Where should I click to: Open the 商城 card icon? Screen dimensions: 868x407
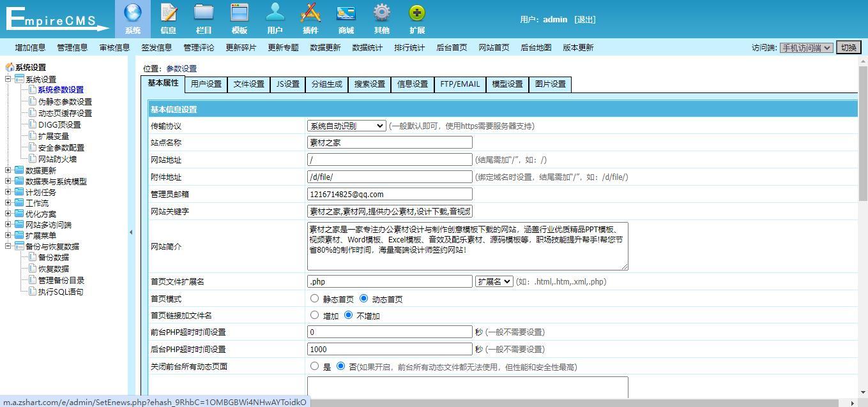346,13
